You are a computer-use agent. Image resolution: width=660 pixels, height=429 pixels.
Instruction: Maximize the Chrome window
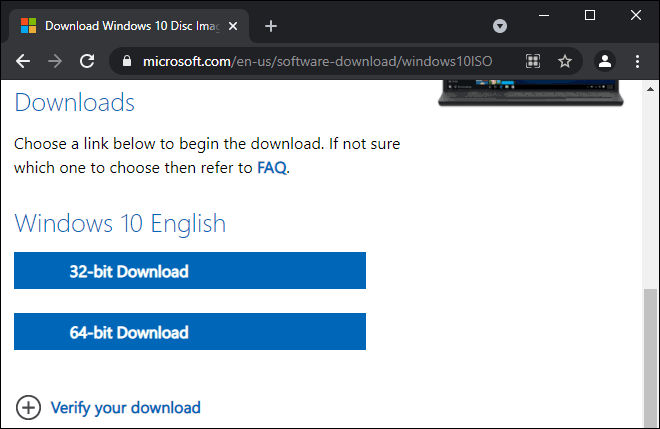[590, 16]
